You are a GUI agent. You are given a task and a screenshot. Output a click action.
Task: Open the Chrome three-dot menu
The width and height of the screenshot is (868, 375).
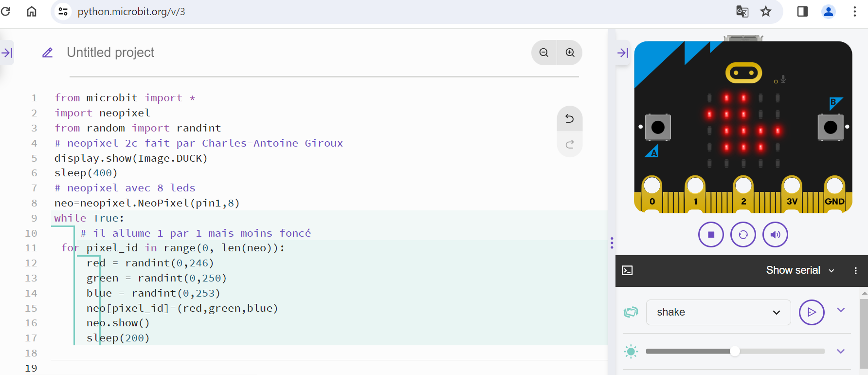(854, 11)
